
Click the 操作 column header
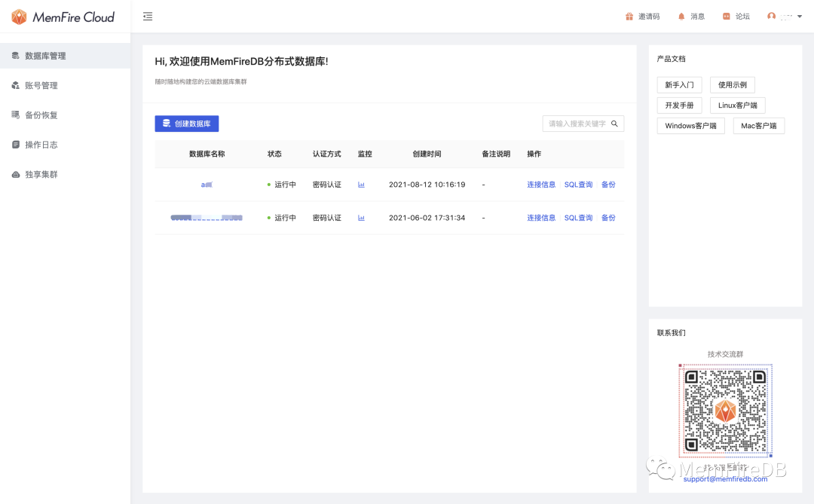(534, 154)
